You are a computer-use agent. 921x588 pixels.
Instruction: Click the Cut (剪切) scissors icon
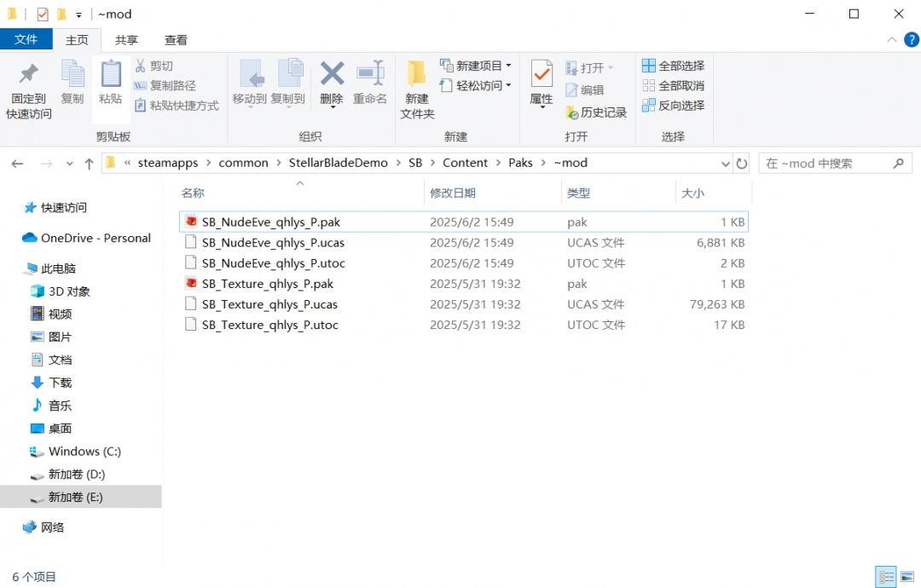pyautogui.click(x=141, y=66)
